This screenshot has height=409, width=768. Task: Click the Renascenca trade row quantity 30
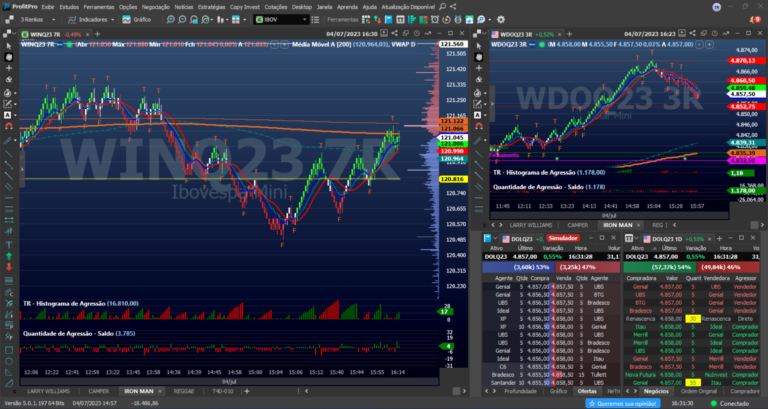point(693,318)
